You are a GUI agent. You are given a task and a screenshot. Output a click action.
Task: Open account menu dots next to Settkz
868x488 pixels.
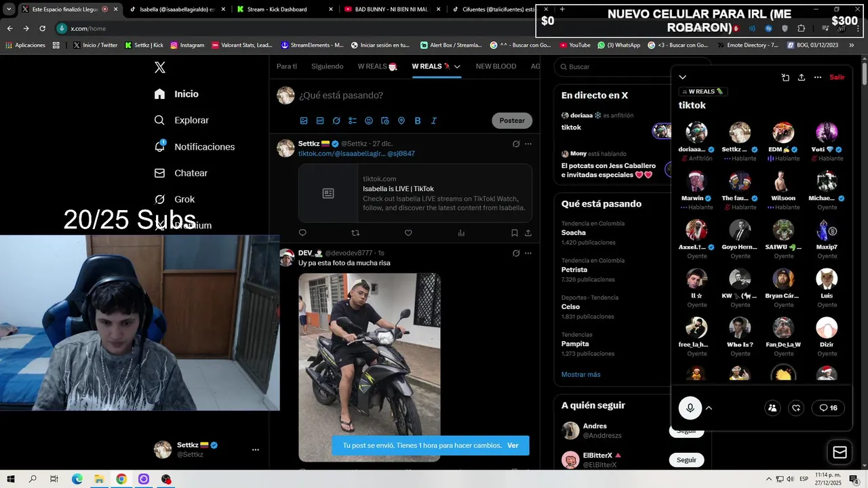[256, 450]
